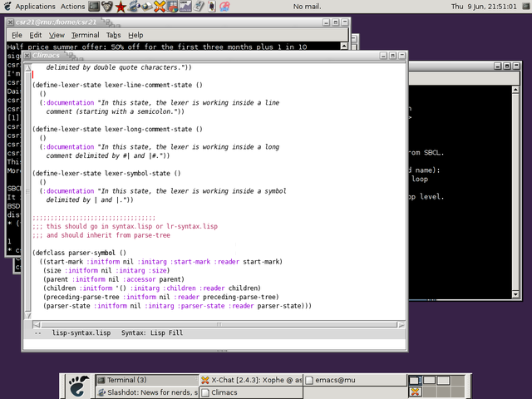Open the terminal's Help menu
The image size is (532, 399).
coord(135,35)
